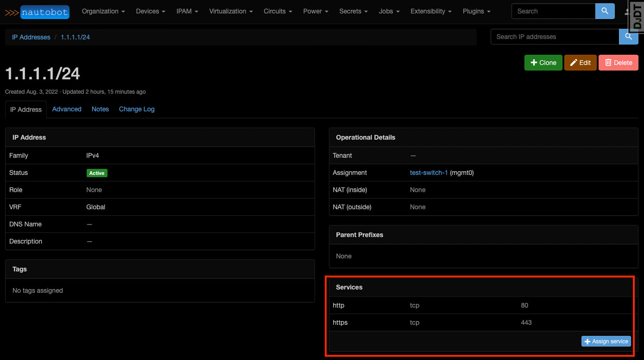The image size is (644, 360).
Task: Expand the IPAM menu
Action: click(x=187, y=11)
